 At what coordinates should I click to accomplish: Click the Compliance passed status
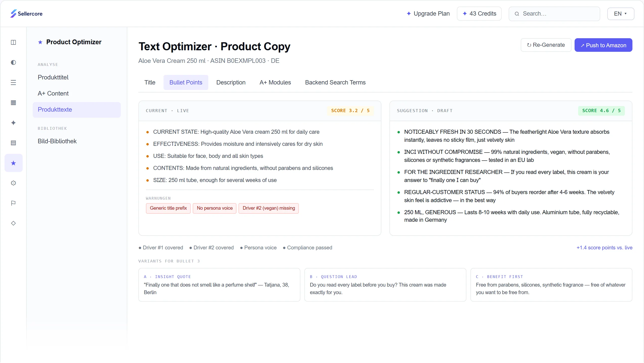tap(307, 248)
